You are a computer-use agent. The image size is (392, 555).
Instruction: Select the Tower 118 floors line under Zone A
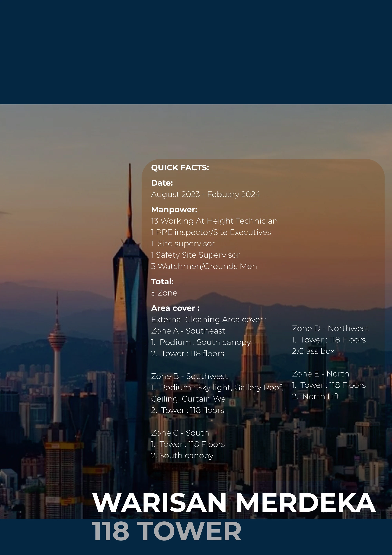(x=188, y=354)
